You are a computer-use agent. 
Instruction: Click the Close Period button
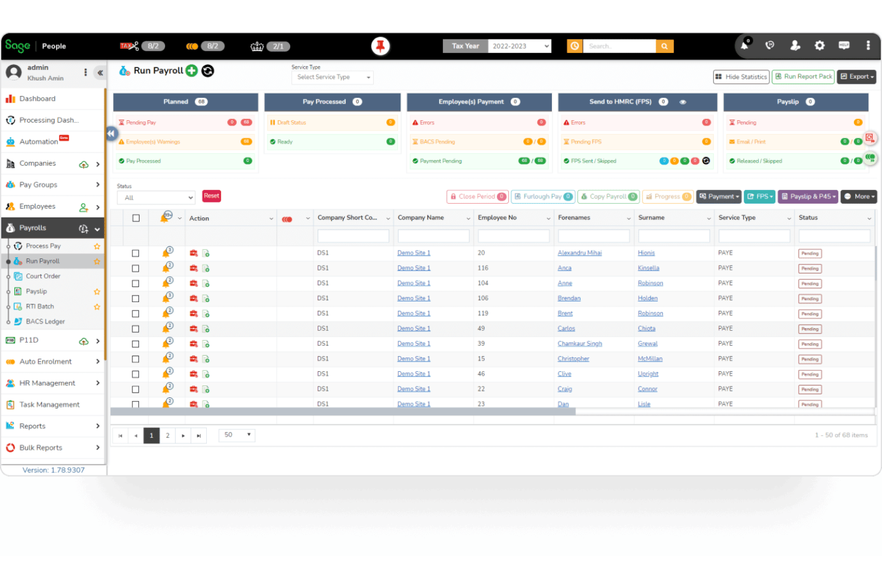(x=477, y=197)
